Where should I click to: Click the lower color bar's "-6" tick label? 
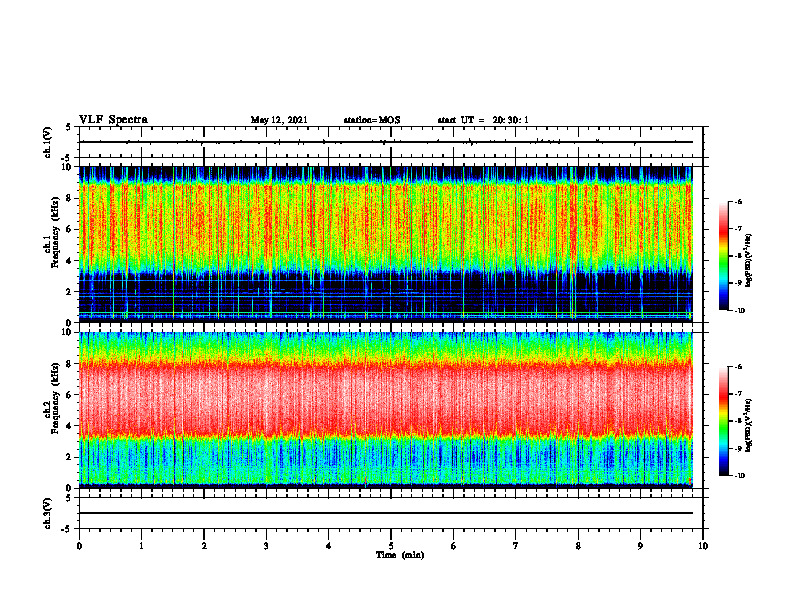pos(739,367)
